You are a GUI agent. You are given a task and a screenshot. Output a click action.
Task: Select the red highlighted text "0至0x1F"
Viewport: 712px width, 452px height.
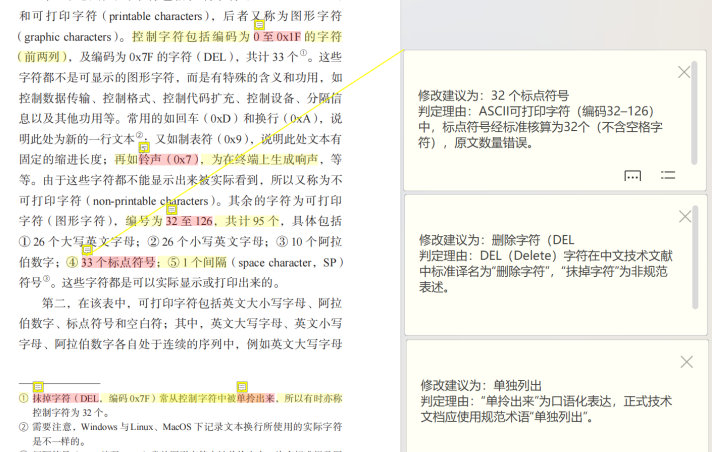[277, 37]
